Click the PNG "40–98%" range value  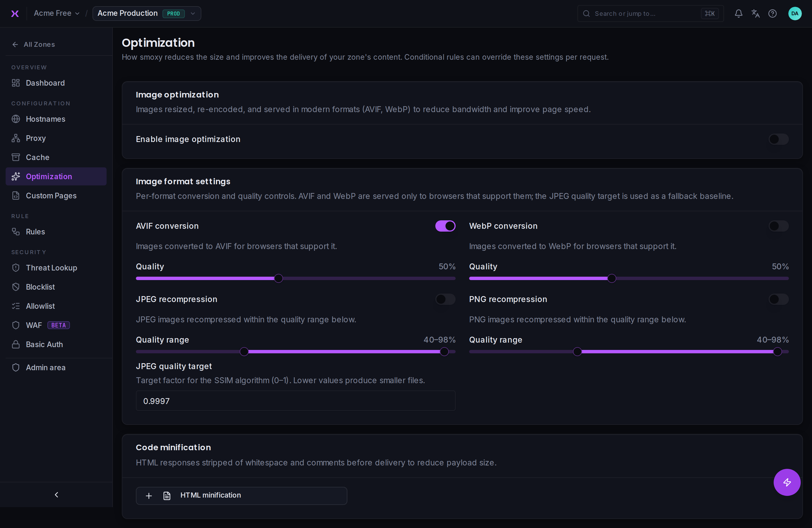click(773, 340)
